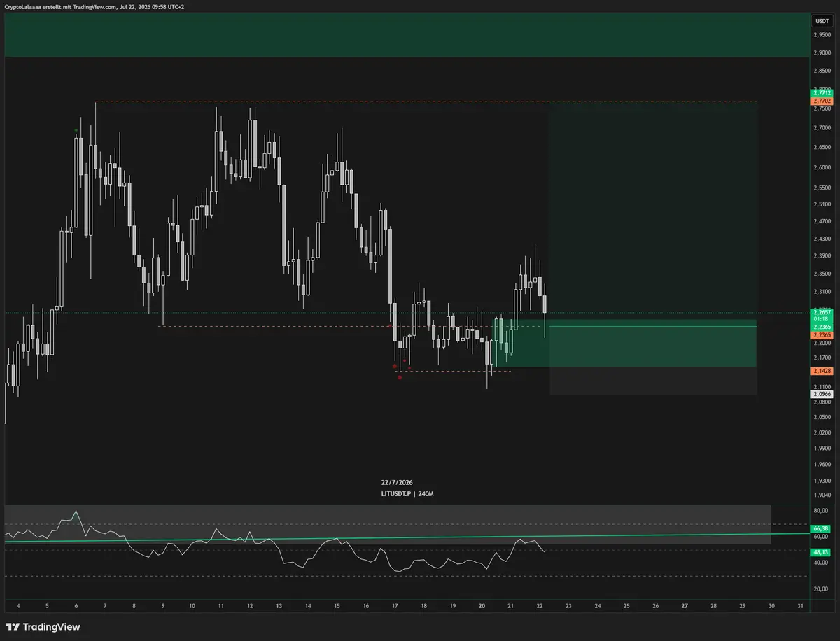Click the orange 2,2365 price label
This screenshot has height=641, width=840.
(822, 335)
